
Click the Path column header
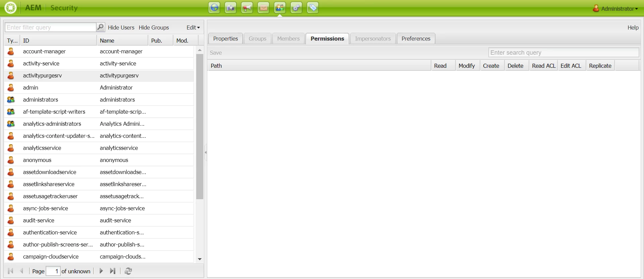319,66
